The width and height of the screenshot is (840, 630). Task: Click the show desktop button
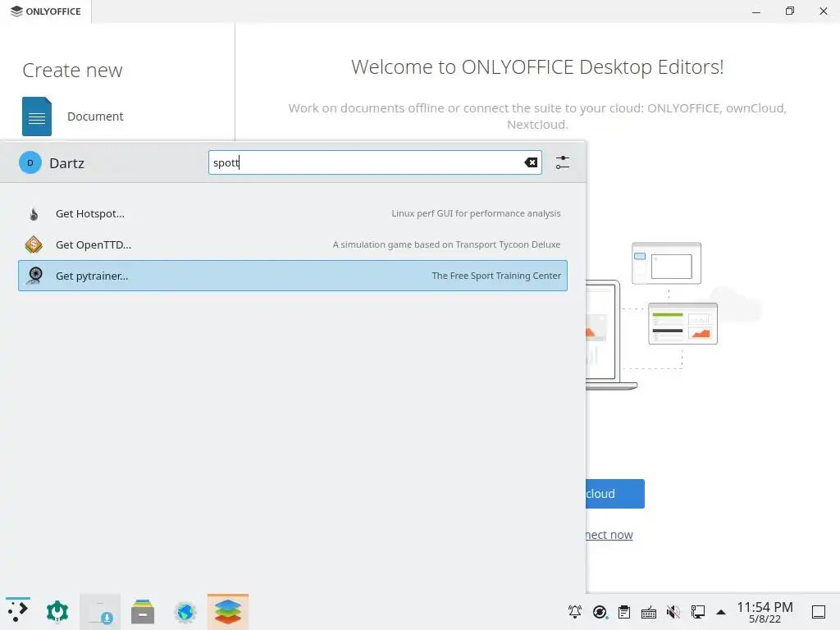[819, 612]
